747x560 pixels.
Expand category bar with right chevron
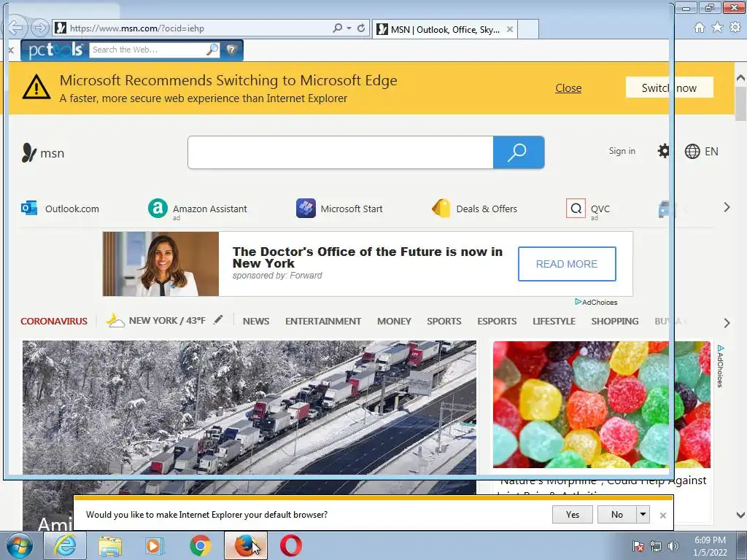(727, 323)
